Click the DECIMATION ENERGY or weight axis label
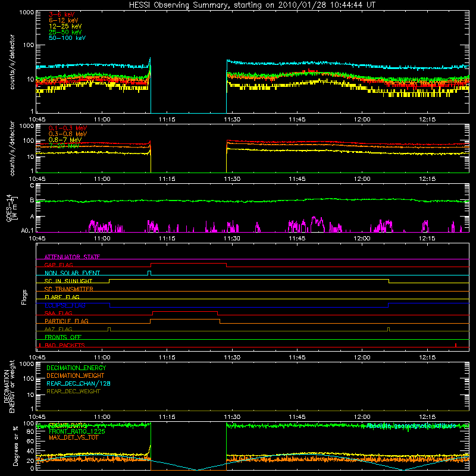476x476 pixels. (x=9, y=386)
